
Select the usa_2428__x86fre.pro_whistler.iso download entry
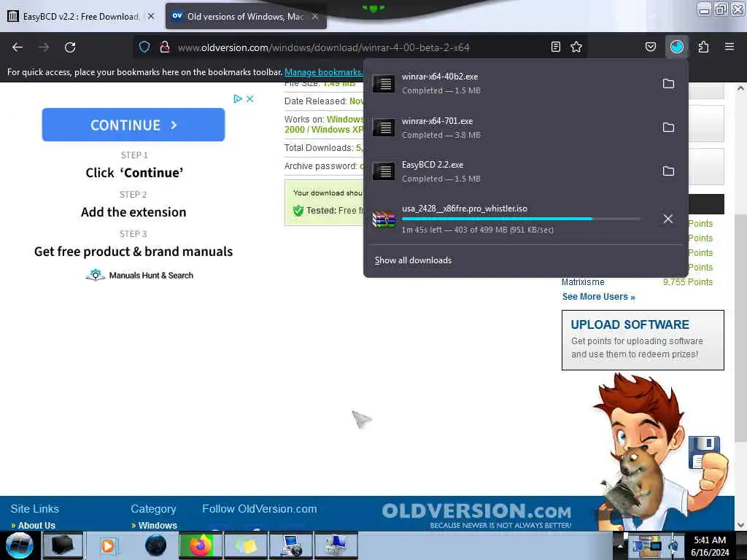pyautogui.click(x=511, y=219)
